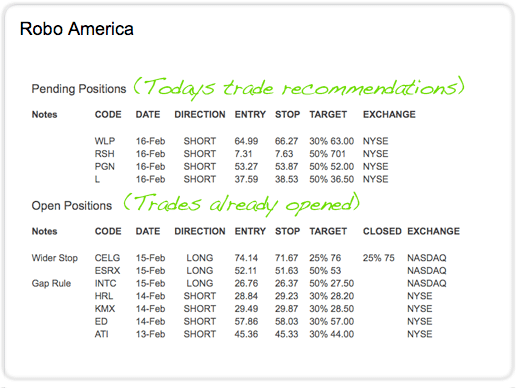Click the KMX stock code

(105, 309)
